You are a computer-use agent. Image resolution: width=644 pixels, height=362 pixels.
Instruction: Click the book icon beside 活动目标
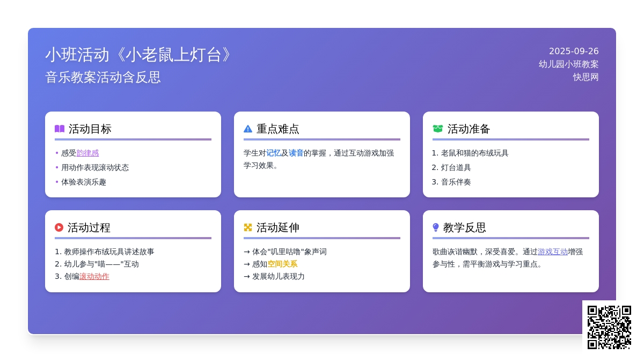(60, 129)
